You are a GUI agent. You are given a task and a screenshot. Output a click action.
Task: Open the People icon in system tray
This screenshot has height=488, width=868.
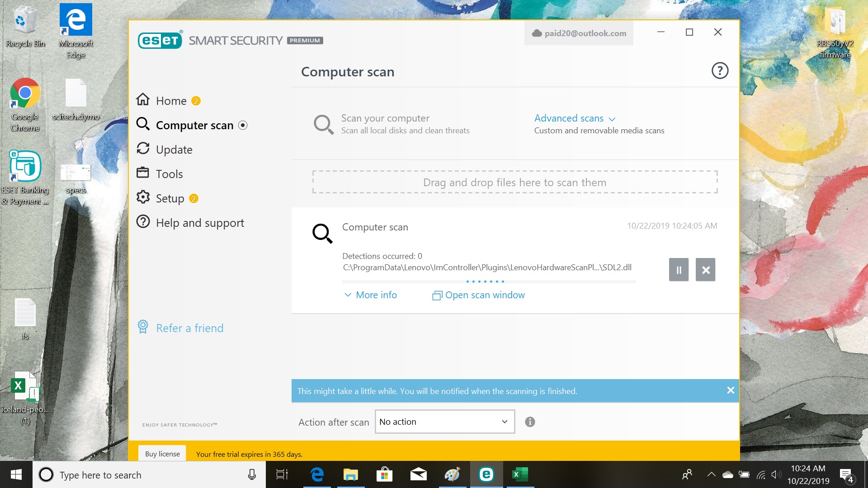[x=687, y=474]
